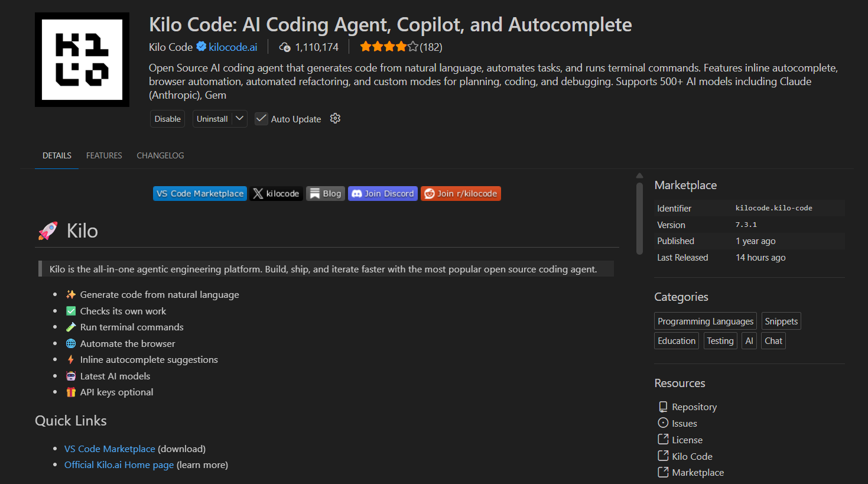Click the 'Run terminal commands' item
868x484 pixels.
[x=132, y=327]
